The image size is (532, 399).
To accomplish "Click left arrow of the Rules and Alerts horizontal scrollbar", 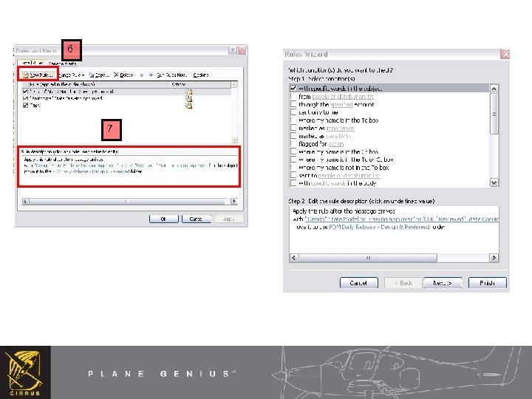I will click(x=25, y=201).
